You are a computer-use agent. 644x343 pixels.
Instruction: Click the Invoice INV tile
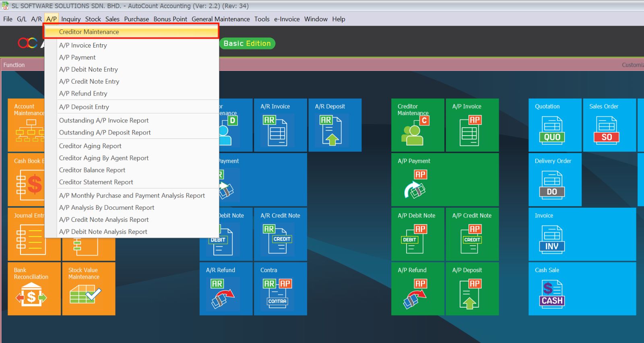click(552, 240)
